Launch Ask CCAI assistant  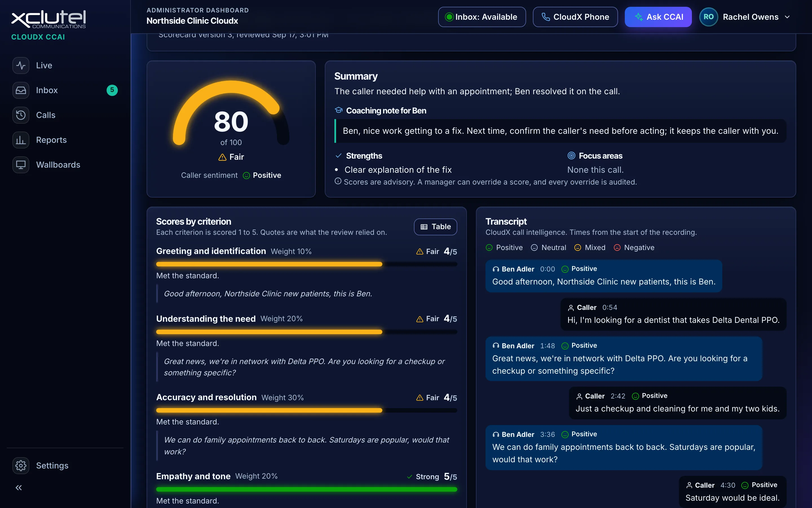coord(658,17)
